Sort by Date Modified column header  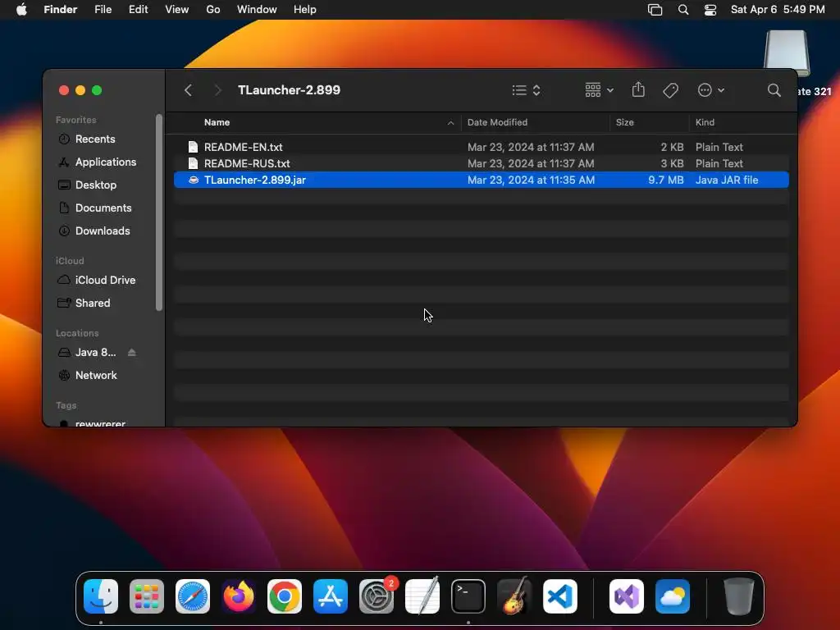coord(497,122)
